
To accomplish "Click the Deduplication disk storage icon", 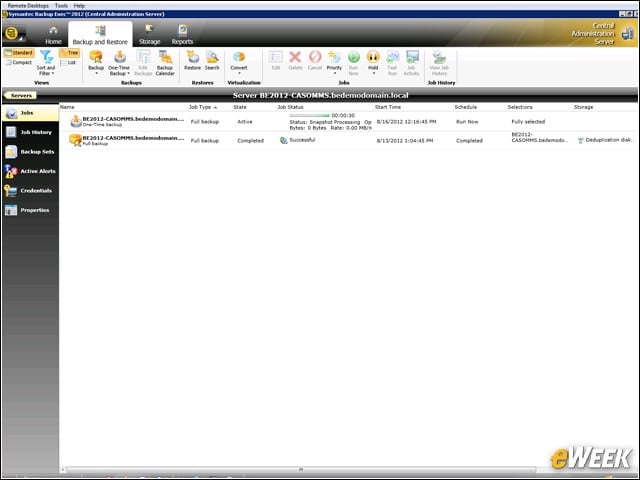I will point(581,140).
